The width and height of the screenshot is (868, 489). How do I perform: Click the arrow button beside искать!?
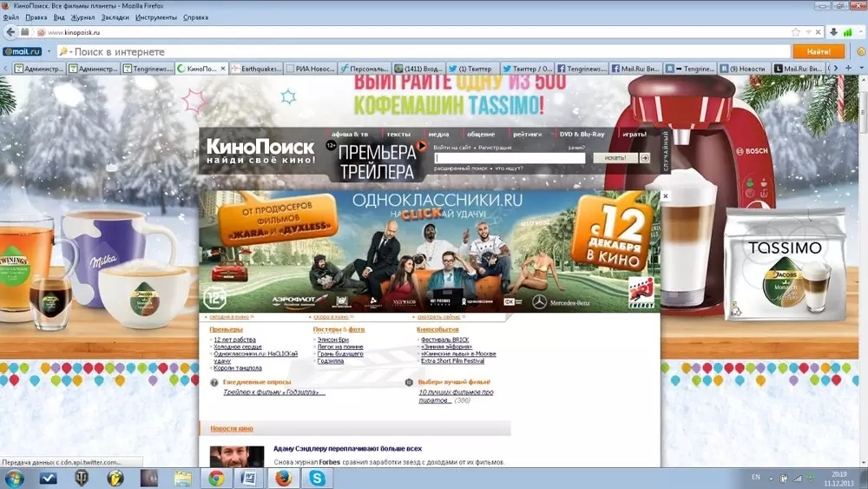[x=645, y=158]
